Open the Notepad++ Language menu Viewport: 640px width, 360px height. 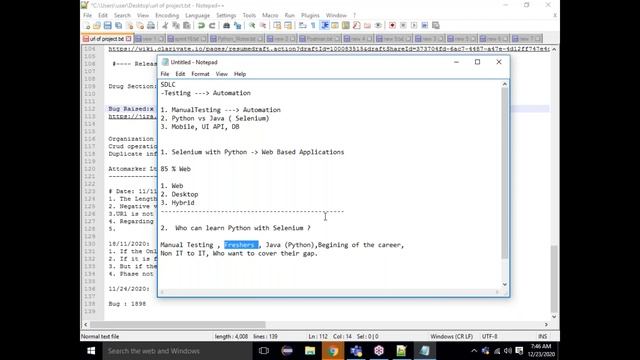coord(197,15)
